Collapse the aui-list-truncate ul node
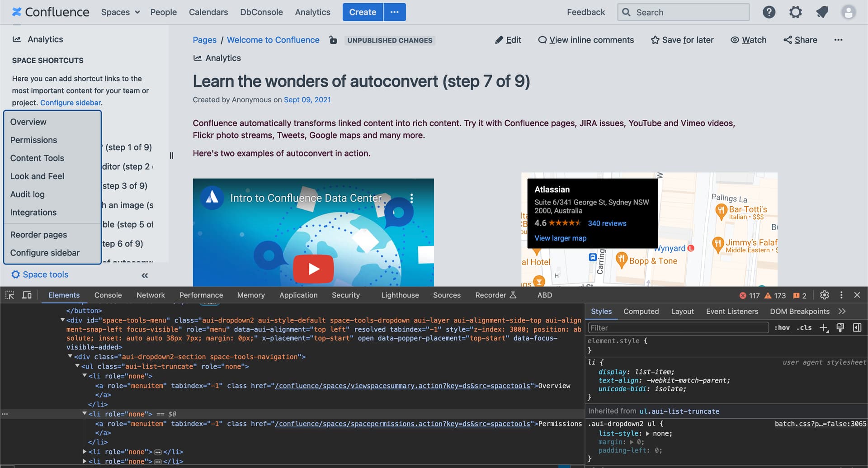Screen dimensions: 868x468 pos(77,366)
